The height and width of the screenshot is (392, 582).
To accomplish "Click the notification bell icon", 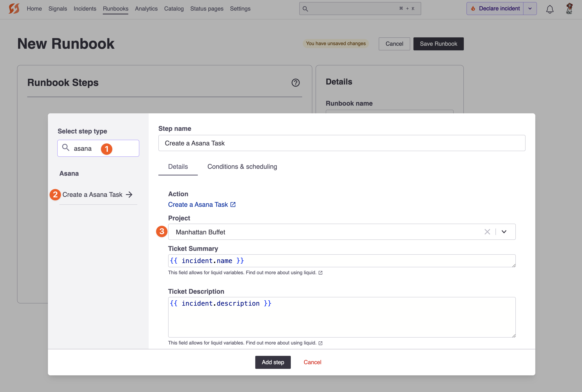I will [550, 9].
